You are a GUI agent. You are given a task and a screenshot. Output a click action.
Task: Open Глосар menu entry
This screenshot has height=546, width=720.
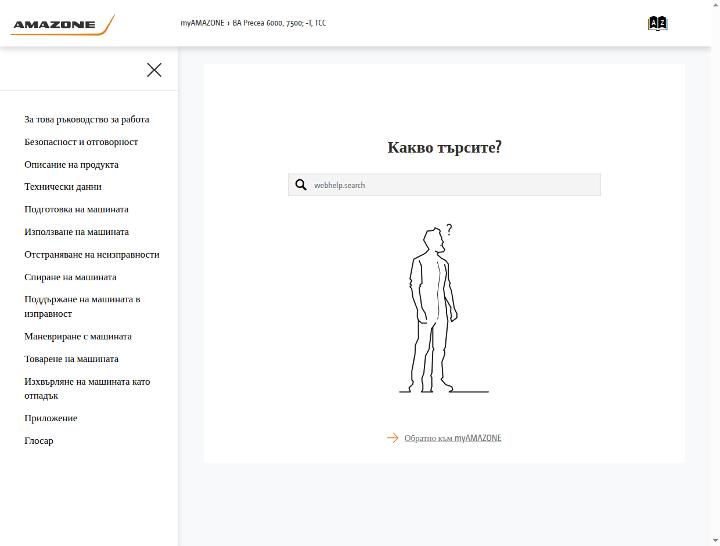39,440
